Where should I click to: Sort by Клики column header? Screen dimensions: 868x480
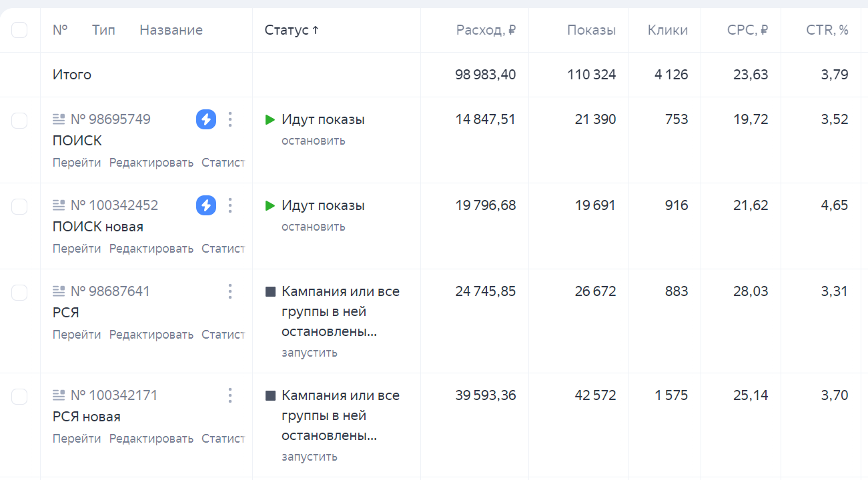(667, 30)
